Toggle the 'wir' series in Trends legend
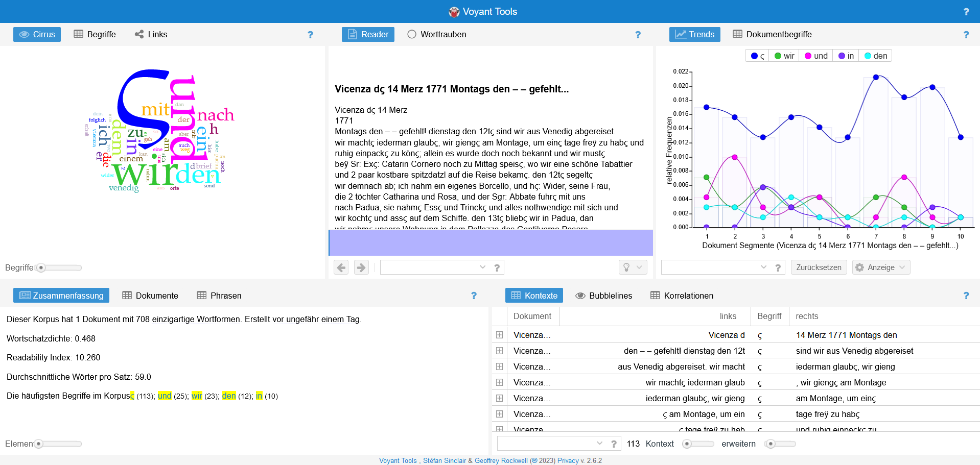The width and height of the screenshot is (980, 465). tap(784, 56)
